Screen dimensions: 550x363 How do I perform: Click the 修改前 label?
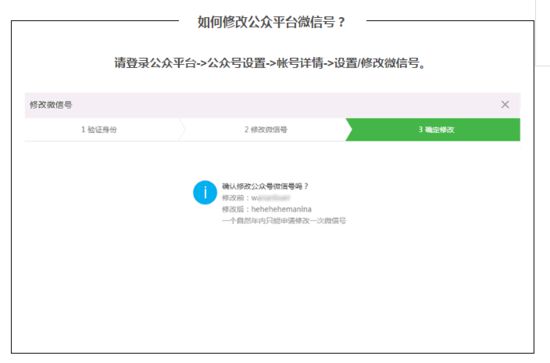tap(233, 198)
